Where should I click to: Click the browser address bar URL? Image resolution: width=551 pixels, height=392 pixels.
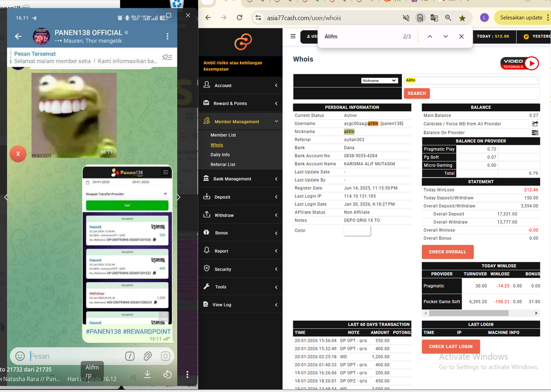pyautogui.click(x=304, y=18)
